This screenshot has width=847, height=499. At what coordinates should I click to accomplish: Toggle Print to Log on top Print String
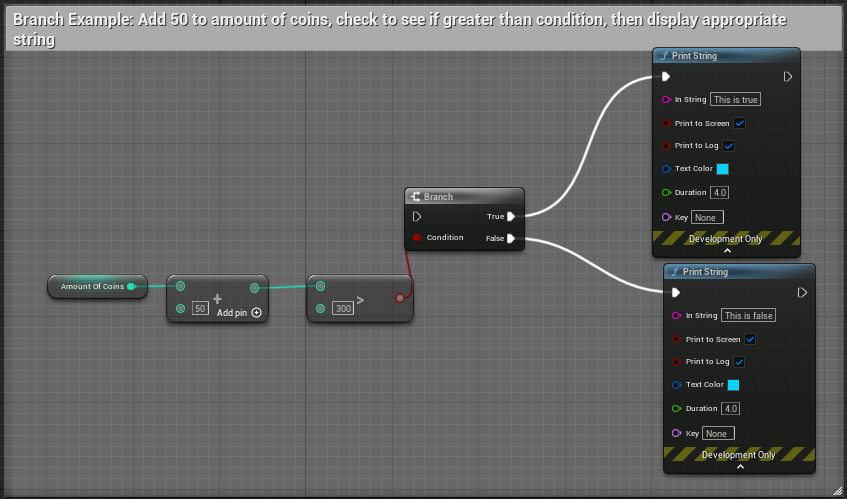pyautogui.click(x=729, y=146)
